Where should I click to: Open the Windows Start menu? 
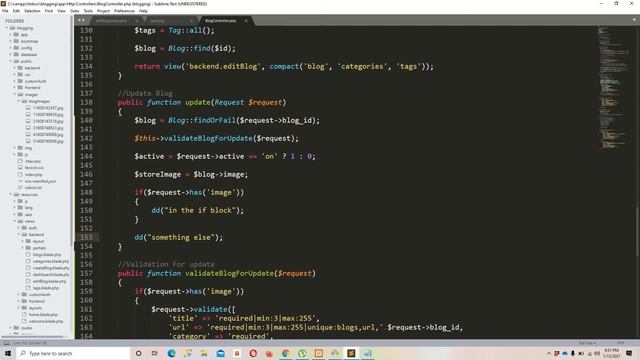pyautogui.click(x=8, y=353)
